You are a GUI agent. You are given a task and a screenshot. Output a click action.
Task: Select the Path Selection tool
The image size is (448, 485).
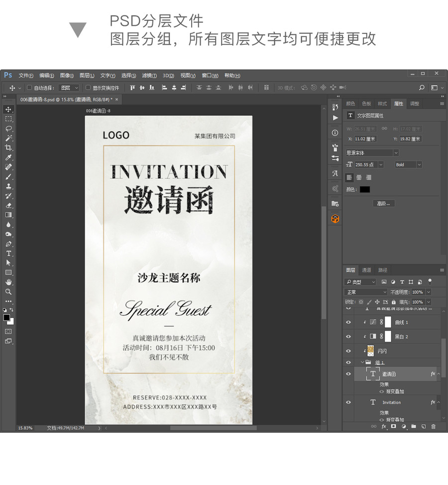click(8, 263)
